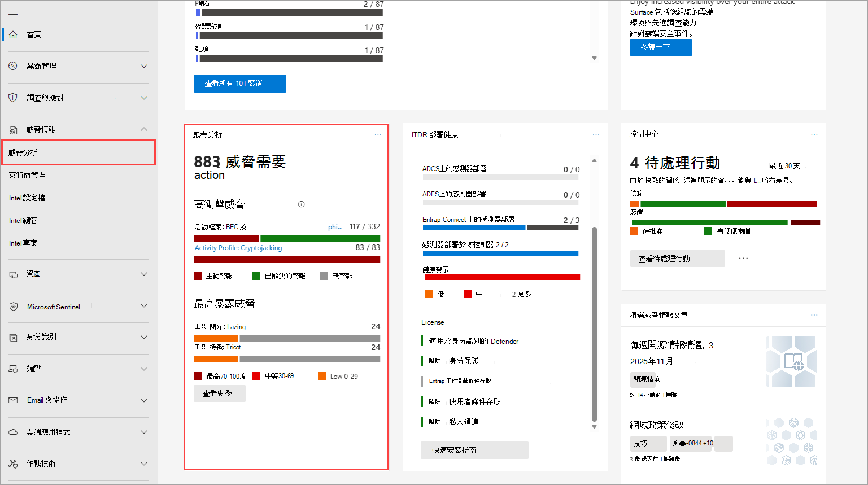This screenshot has height=485, width=868.
Task: Click the Microsoft Sentinel shield icon
Action: point(13,307)
